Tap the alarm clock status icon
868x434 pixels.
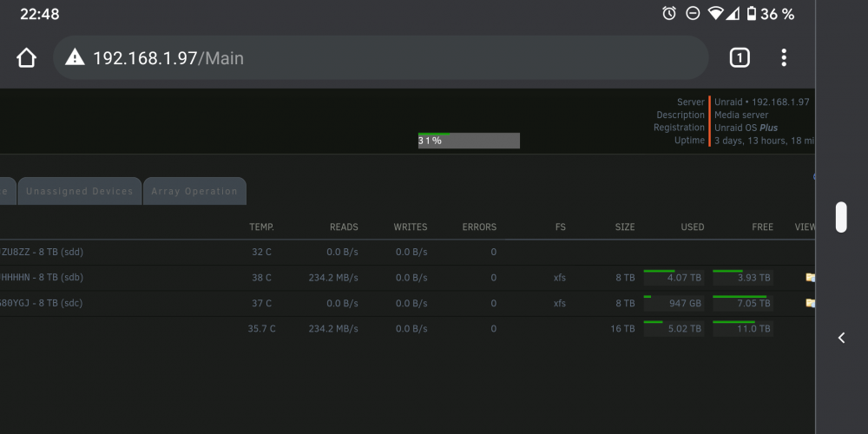coord(669,14)
